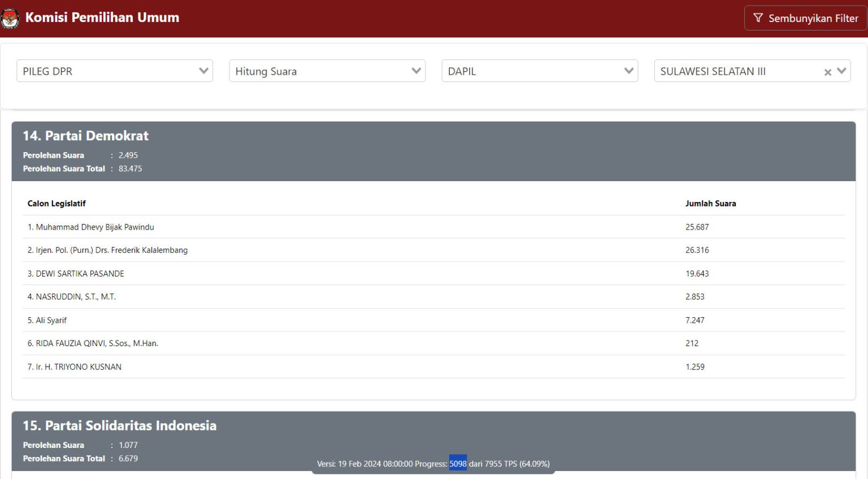Click the Calon Legislatif column header
This screenshot has height=479, width=868.
[57, 204]
